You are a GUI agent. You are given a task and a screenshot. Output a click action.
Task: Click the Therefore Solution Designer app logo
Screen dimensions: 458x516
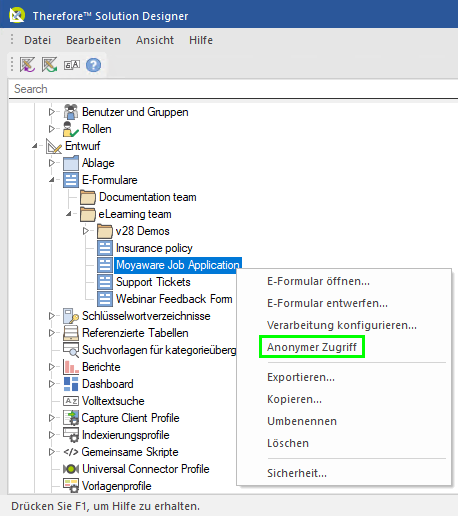tap(17, 15)
